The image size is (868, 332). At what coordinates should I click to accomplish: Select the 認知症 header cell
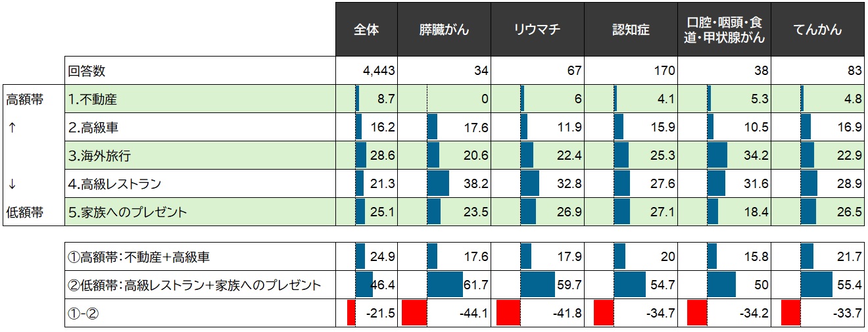click(x=631, y=30)
